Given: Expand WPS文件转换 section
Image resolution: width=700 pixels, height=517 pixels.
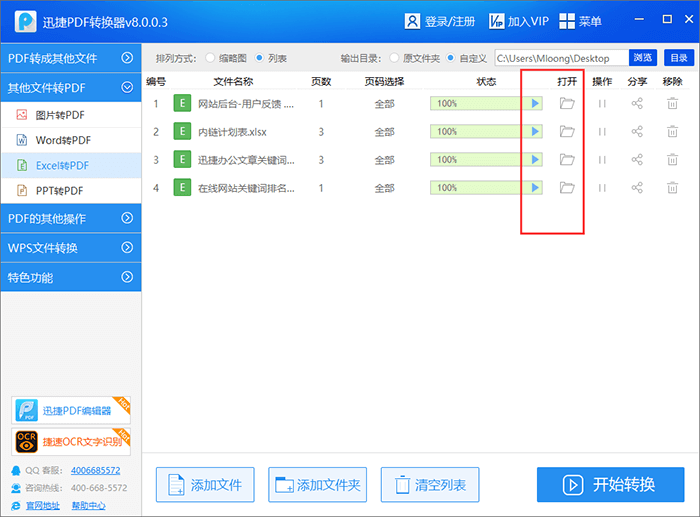Looking at the screenshot, I should pos(71,248).
